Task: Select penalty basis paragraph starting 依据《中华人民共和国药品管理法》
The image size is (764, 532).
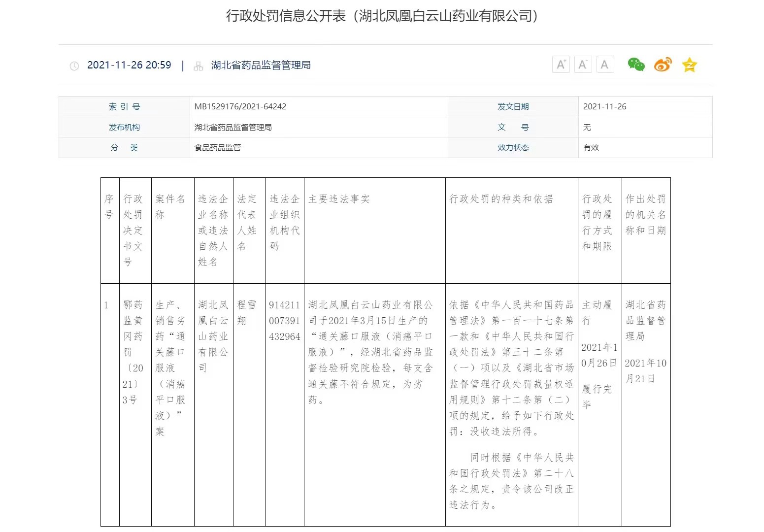Action: click(x=511, y=368)
